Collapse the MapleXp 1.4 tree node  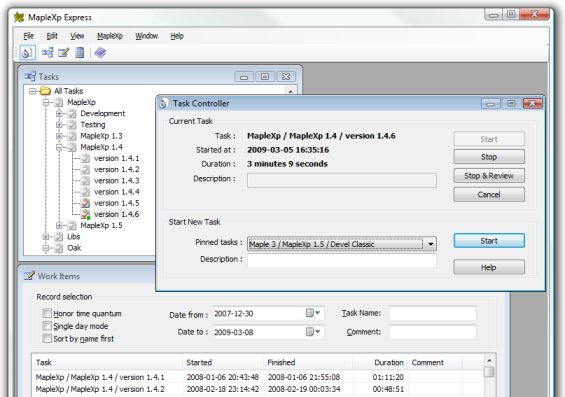59,147
